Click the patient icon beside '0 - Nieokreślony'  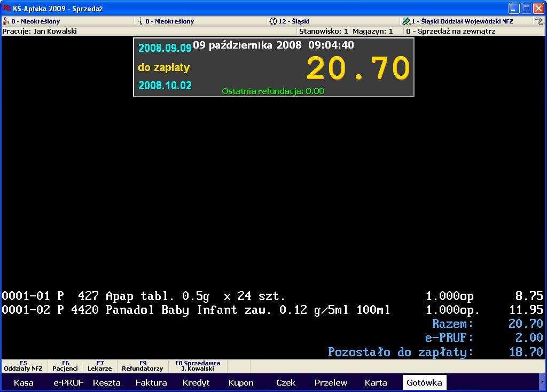pos(6,21)
